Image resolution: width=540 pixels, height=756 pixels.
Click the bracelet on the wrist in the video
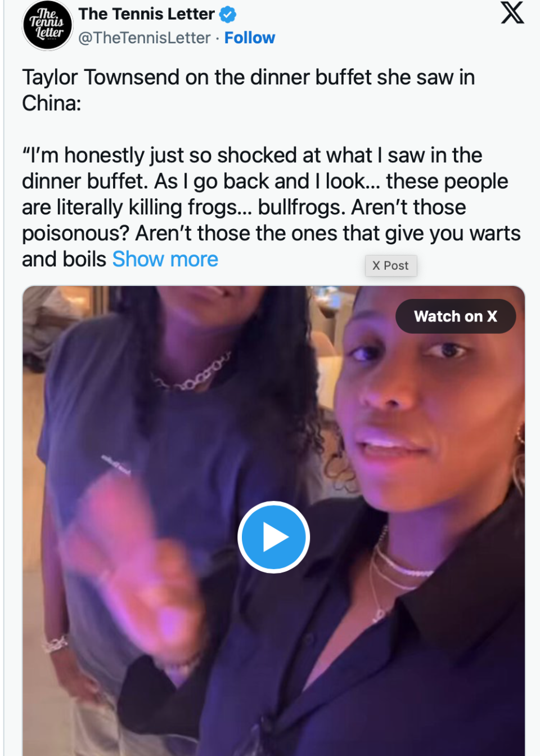pyautogui.click(x=56, y=643)
